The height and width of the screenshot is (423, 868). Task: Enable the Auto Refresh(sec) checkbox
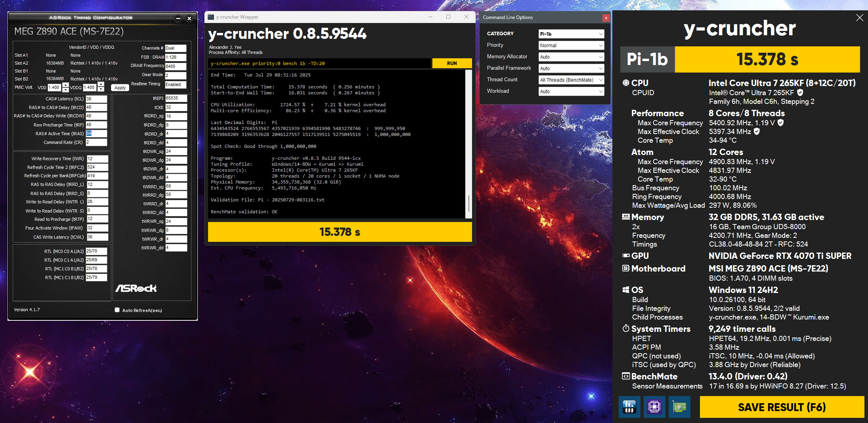(117, 310)
